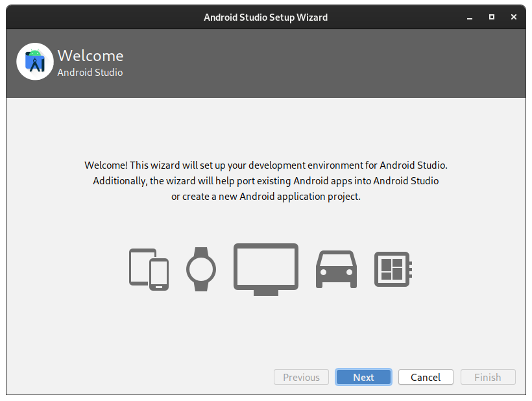Click the phone and tablet icon

click(149, 269)
